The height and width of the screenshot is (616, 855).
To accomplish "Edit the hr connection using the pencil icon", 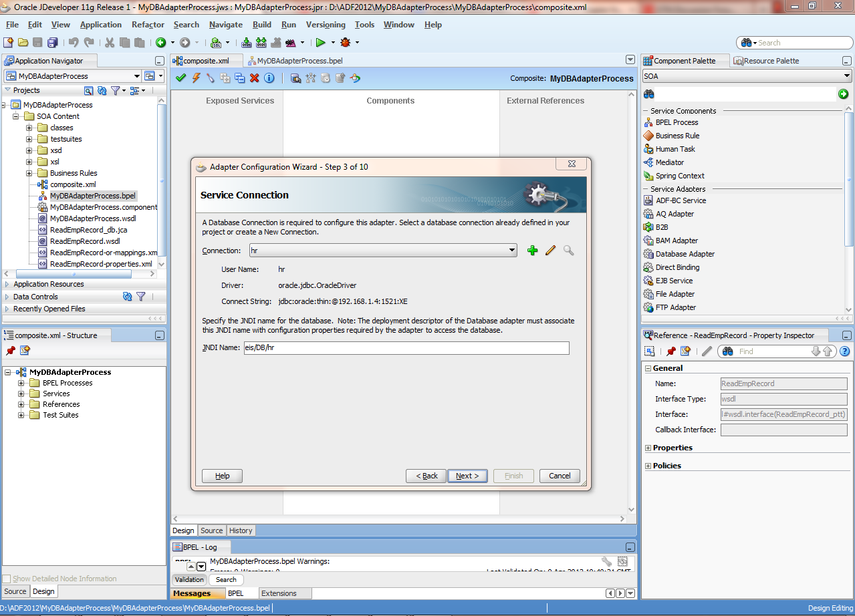I will 549,250.
